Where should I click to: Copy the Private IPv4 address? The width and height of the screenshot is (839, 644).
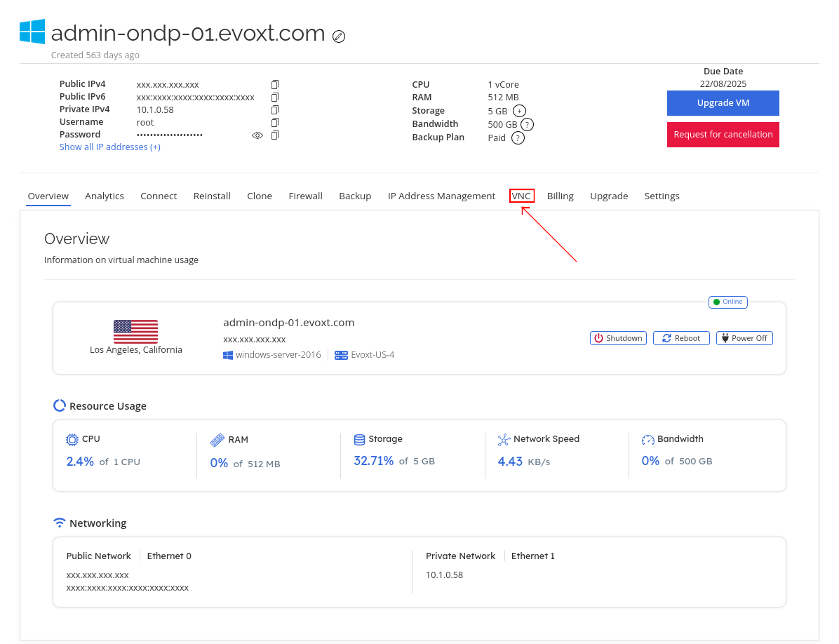click(275, 109)
